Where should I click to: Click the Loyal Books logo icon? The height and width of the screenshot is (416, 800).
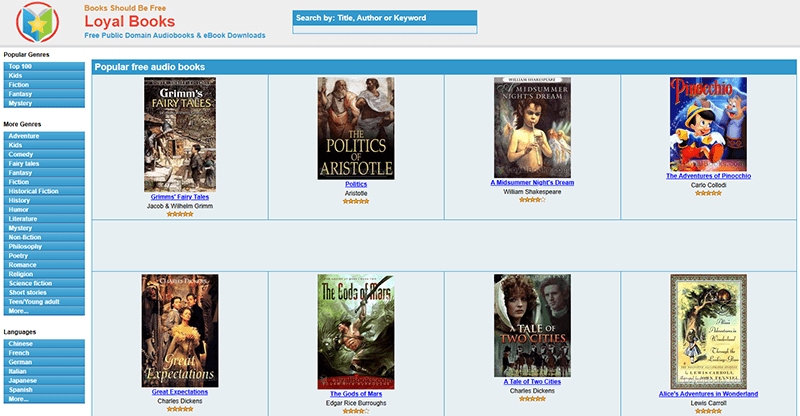coord(37,22)
